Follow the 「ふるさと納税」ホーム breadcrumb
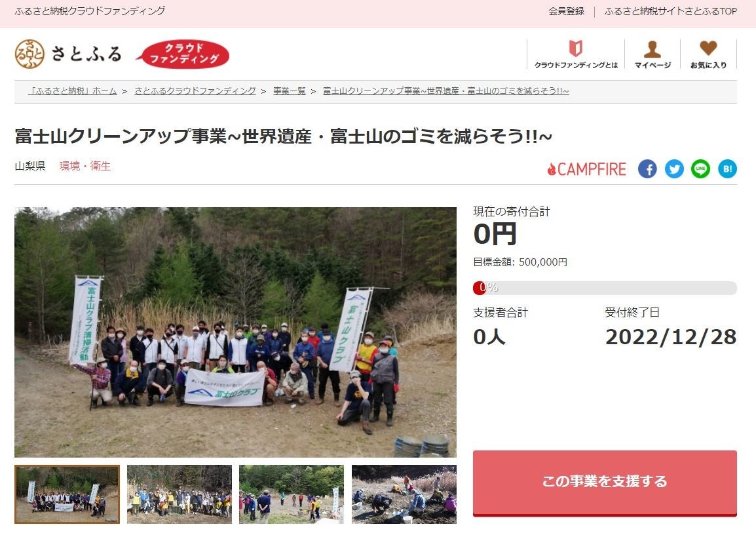The height and width of the screenshot is (535, 756). coord(72,90)
